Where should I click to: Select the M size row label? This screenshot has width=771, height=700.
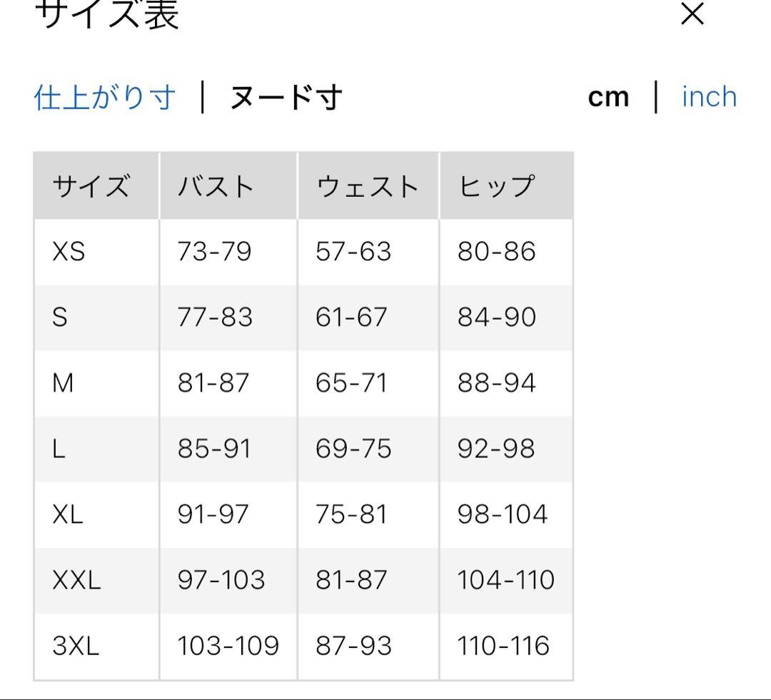point(63,383)
